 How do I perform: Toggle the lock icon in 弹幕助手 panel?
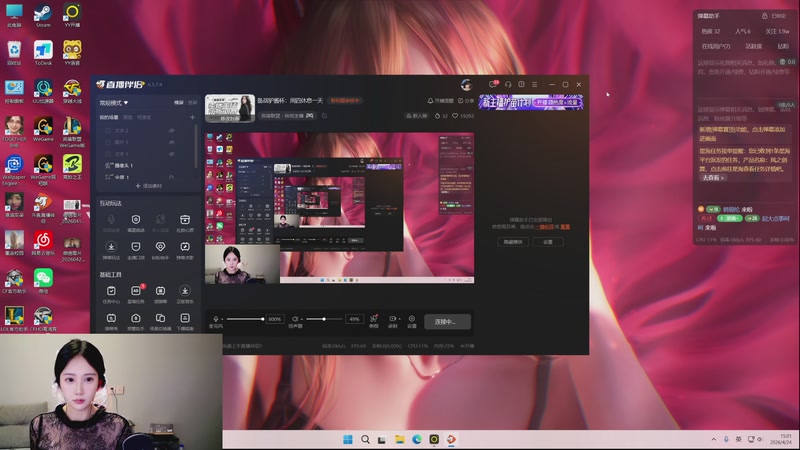click(764, 16)
